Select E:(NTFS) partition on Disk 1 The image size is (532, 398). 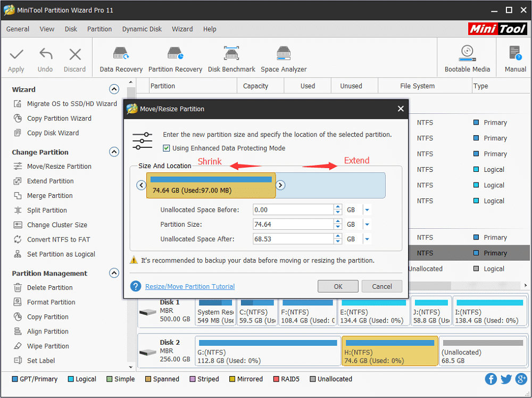tap(373, 311)
